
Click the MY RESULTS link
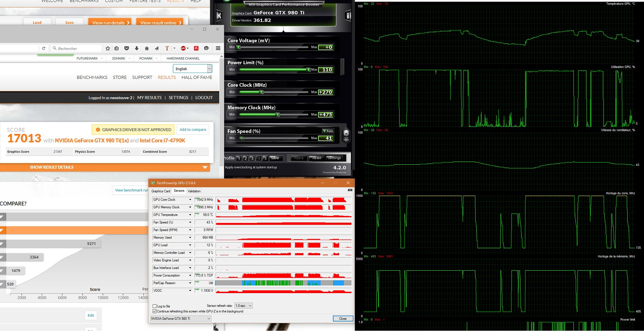(149, 97)
